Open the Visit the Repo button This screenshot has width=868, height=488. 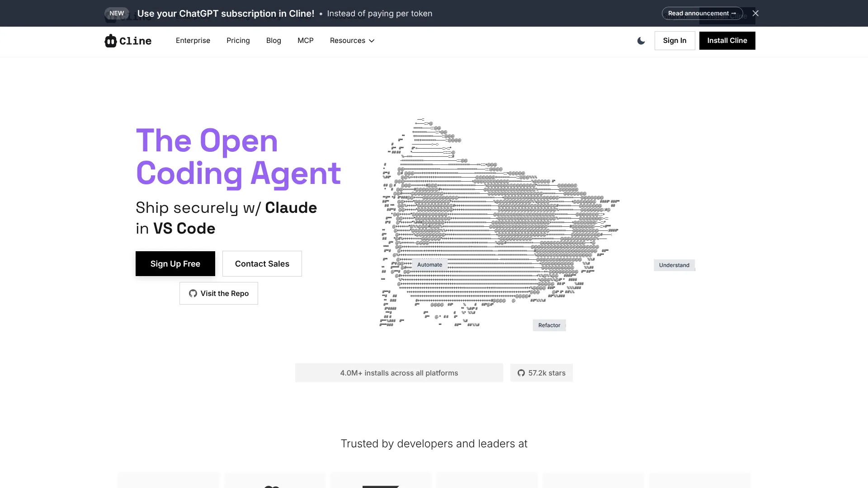[x=219, y=293]
